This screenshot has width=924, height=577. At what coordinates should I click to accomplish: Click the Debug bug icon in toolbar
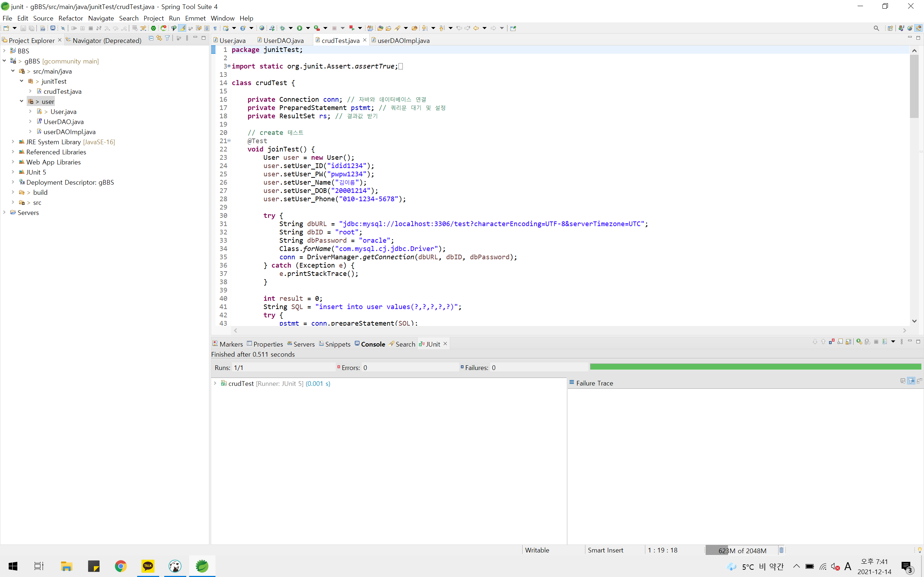(283, 28)
